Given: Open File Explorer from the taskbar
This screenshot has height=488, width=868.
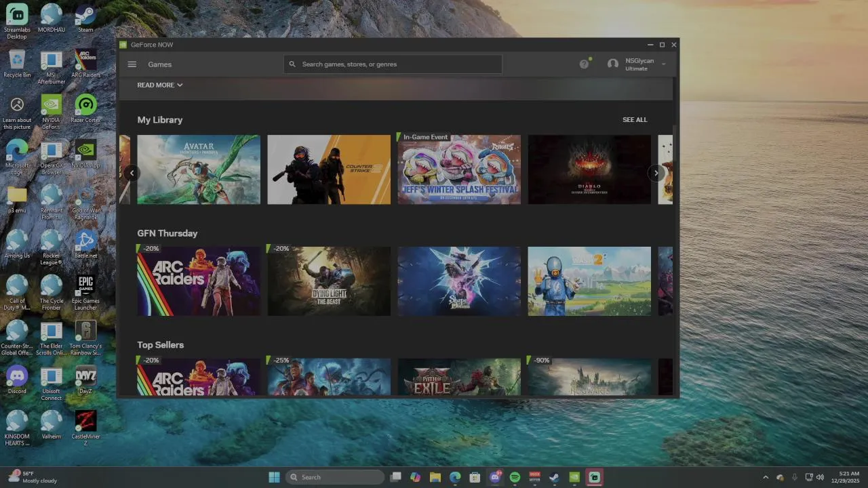Looking at the screenshot, I should pyautogui.click(x=435, y=477).
